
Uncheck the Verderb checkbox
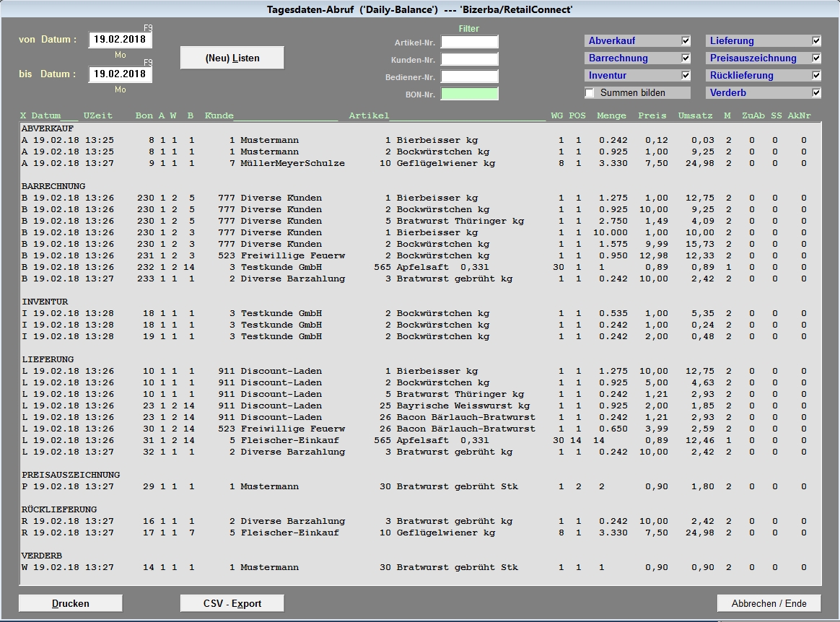click(x=816, y=93)
